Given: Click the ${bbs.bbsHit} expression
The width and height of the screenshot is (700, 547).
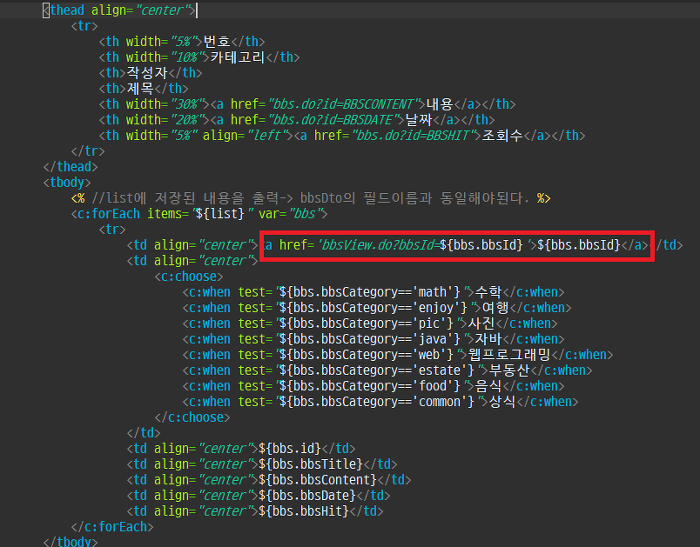Looking at the screenshot, I should 304,511.
